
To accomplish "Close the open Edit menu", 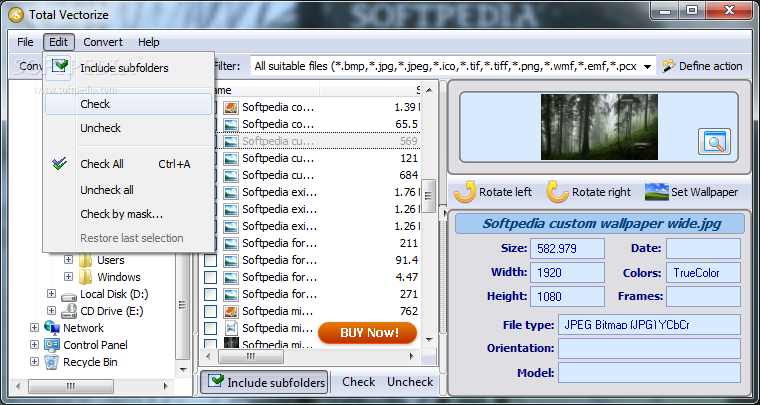I will coord(59,42).
